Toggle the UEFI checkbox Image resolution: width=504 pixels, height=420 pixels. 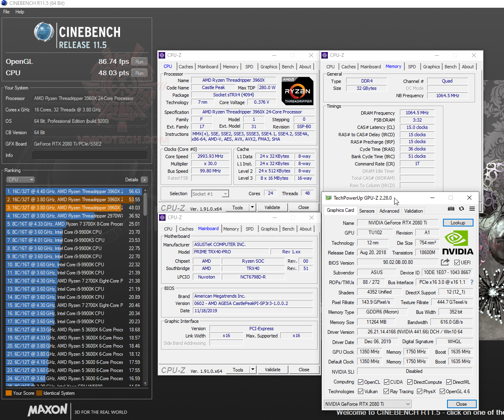[457, 263]
